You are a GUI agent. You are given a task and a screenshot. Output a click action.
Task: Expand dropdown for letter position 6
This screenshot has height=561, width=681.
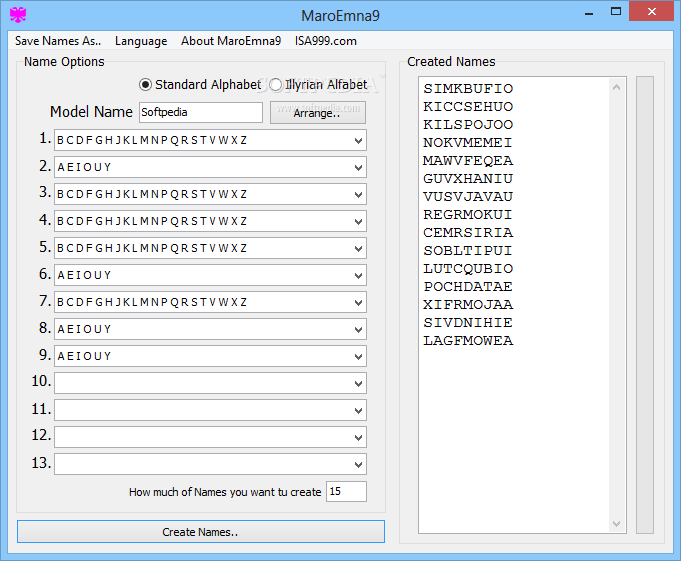tap(358, 275)
